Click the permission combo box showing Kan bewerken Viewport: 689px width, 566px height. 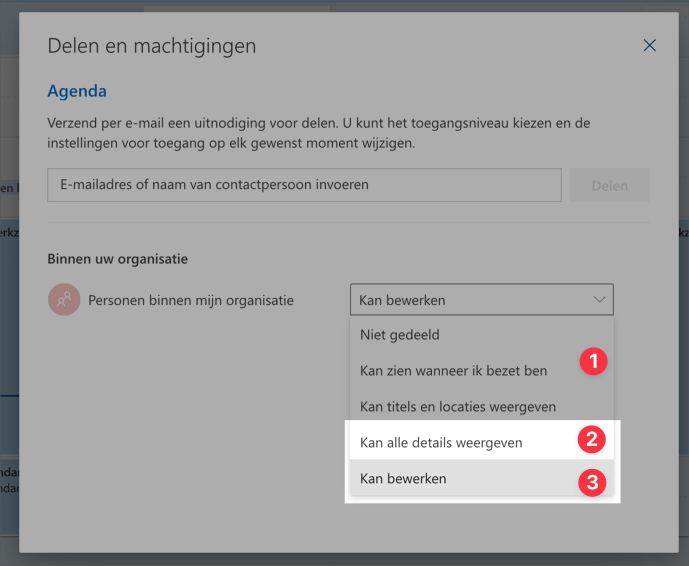(470, 300)
